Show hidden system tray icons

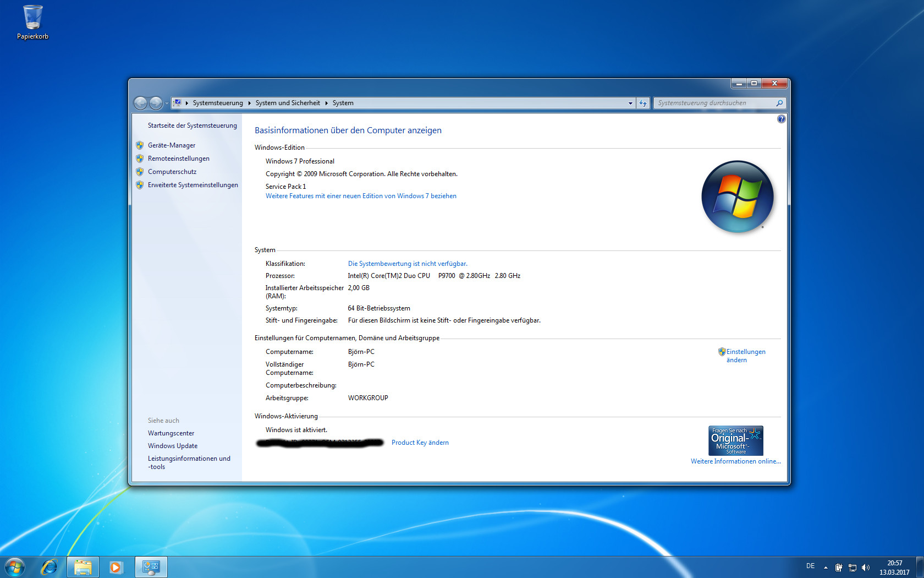(826, 568)
